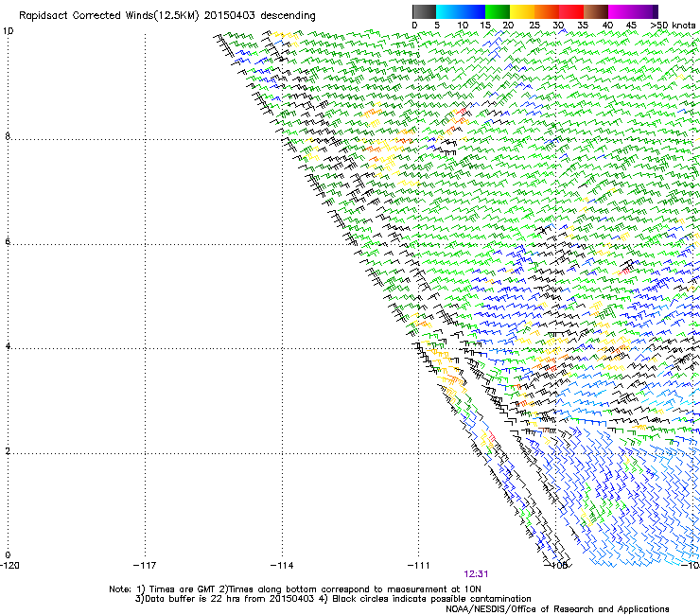The width and height of the screenshot is (700, 615).
Task: Click the orange 25-30 knots color swatch
Action: point(547,11)
